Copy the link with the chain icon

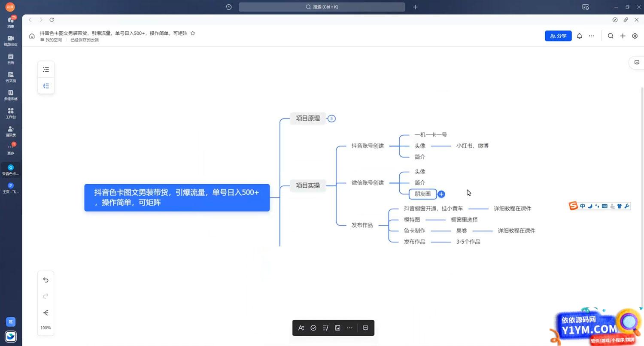626,20
